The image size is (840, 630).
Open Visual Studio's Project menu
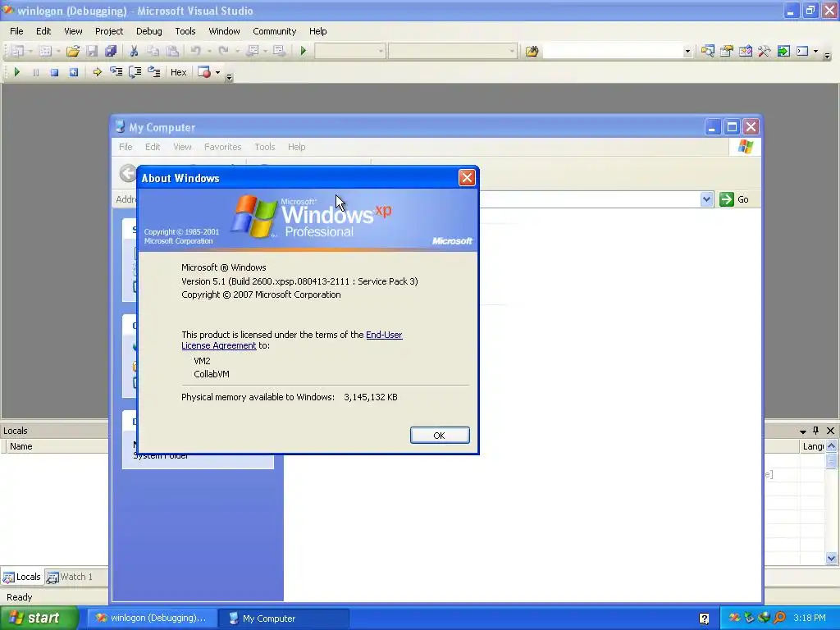pyautogui.click(x=109, y=31)
